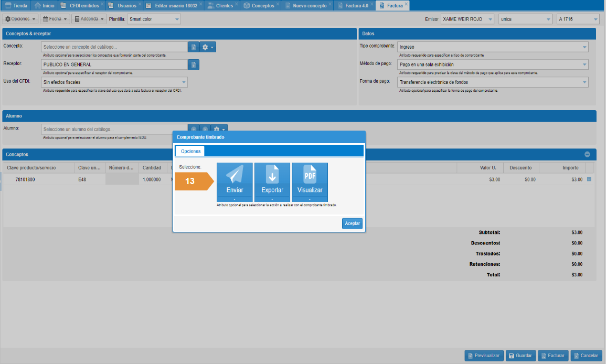This screenshot has height=364, width=606.
Task: Click the Alumno catalog input field
Action: pyautogui.click(x=114, y=129)
